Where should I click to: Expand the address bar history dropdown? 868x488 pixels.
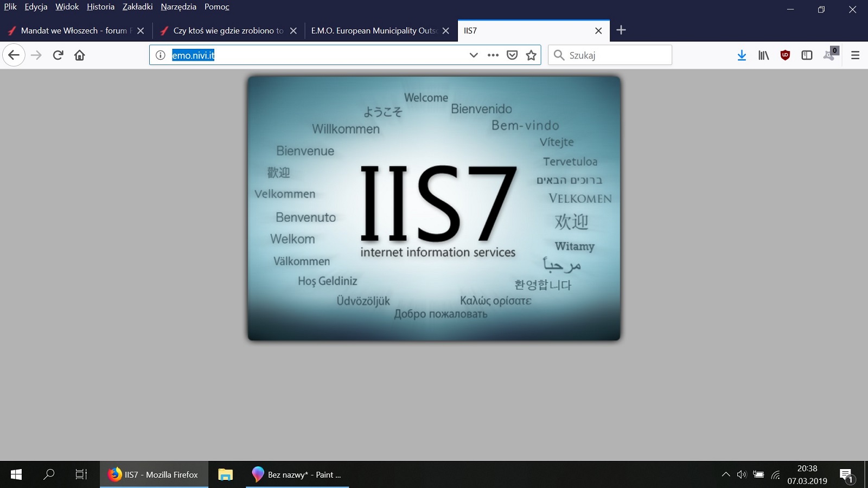pos(474,55)
